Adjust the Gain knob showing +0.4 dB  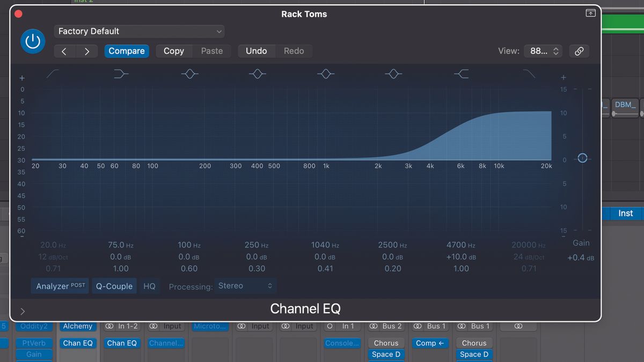click(x=582, y=158)
